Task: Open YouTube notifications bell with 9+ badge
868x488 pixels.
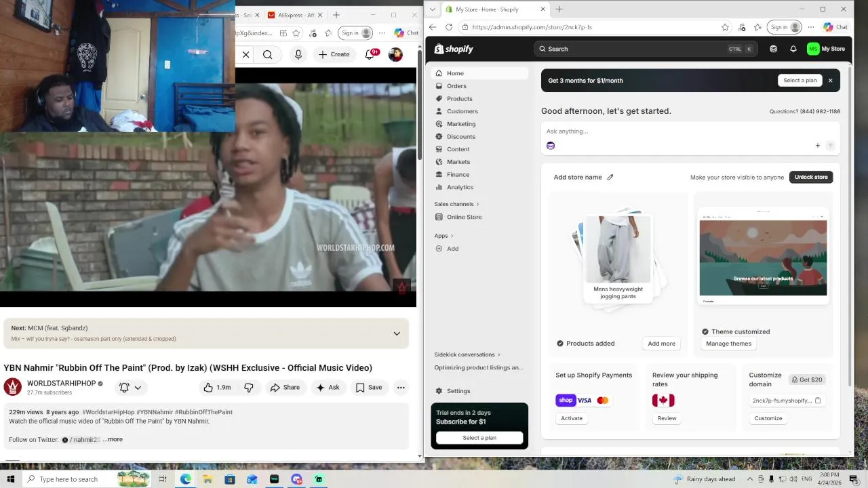Action: 370,54
